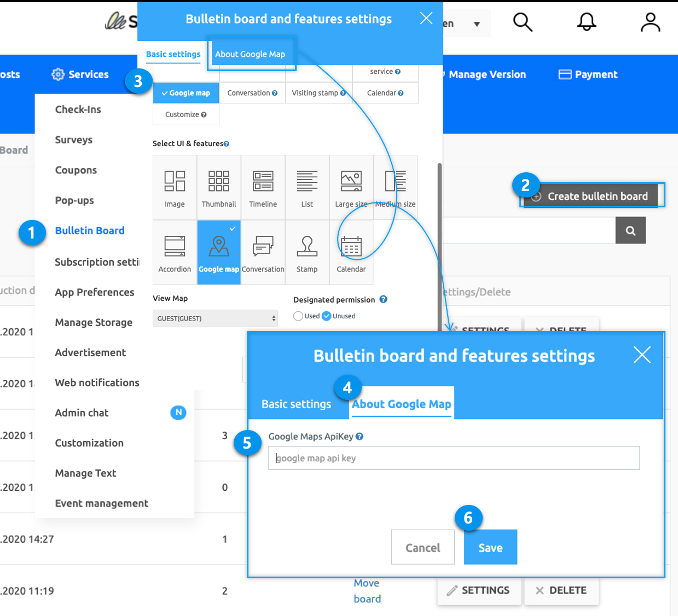The height and width of the screenshot is (616, 678).
Task: Click the magnifier icon in top bar
Action: point(523,22)
